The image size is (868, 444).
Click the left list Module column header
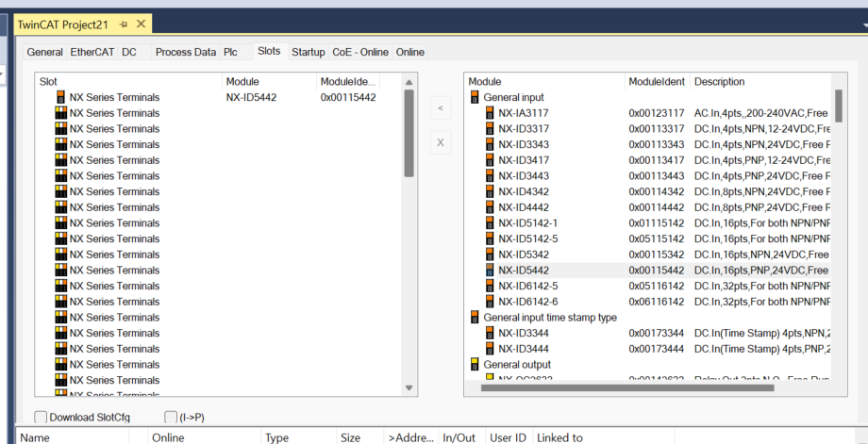[270, 82]
